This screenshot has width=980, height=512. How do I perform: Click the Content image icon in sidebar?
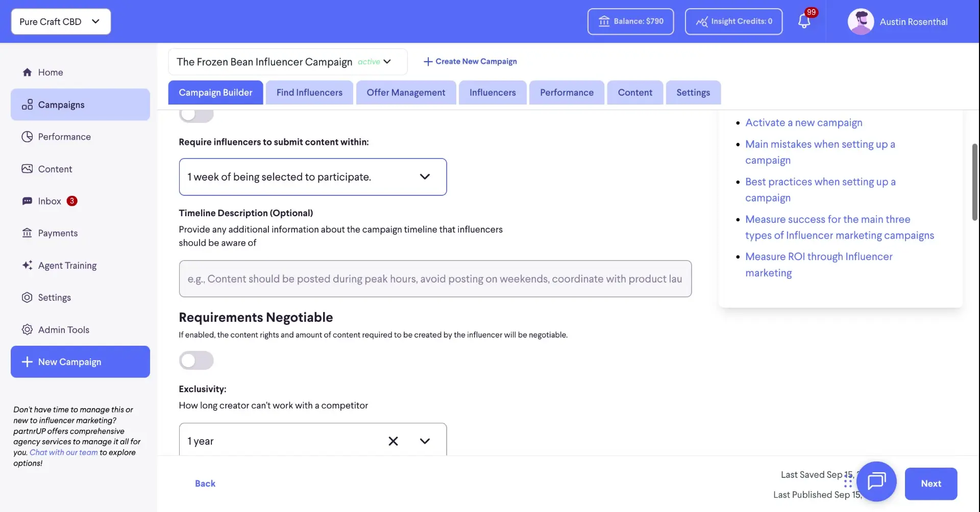(28, 168)
